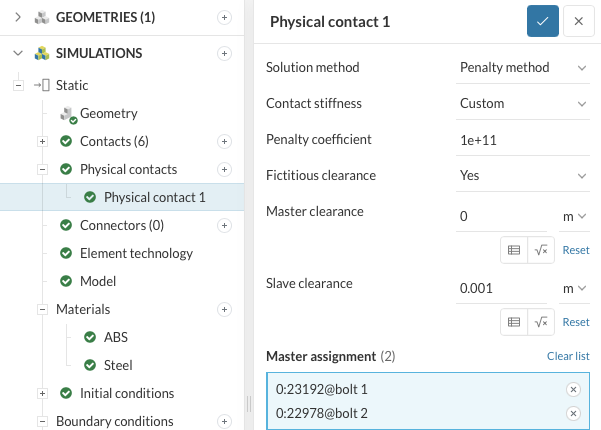This screenshot has width=601, height=430.
Task: Add a new geometry with plus icon
Action: [x=224, y=18]
